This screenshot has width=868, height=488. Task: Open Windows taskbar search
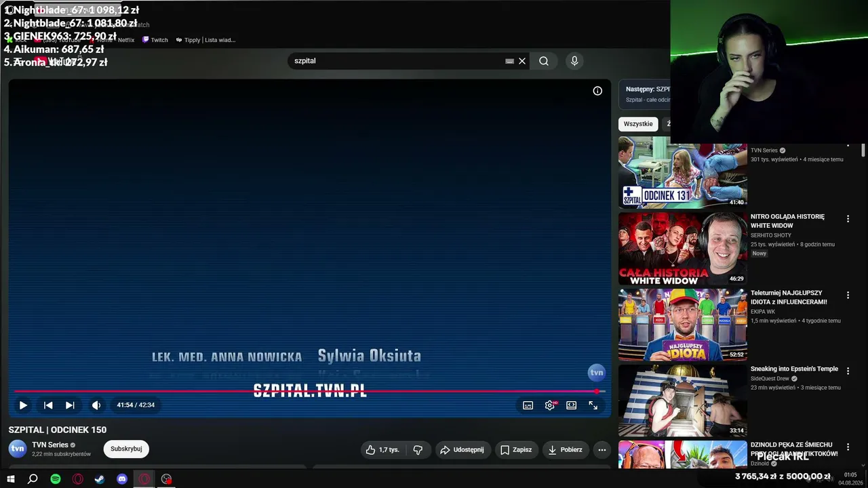click(x=33, y=479)
